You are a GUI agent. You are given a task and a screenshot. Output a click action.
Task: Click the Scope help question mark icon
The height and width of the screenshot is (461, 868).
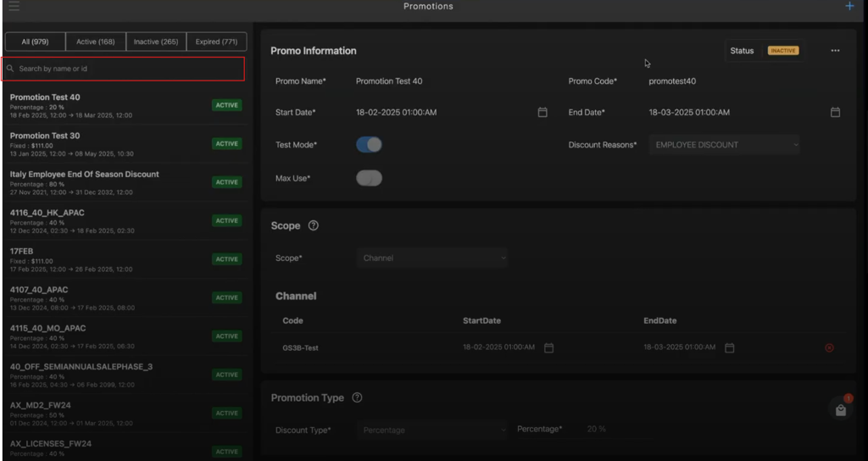tap(314, 225)
